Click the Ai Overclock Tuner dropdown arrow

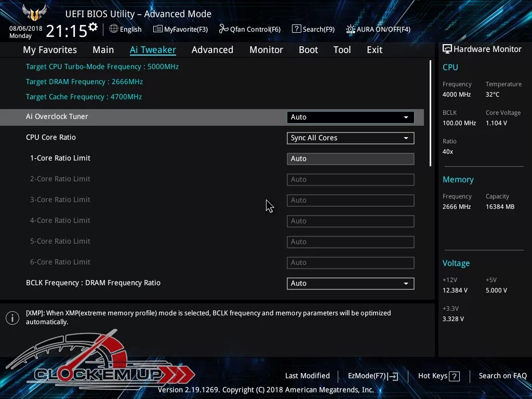click(x=406, y=117)
